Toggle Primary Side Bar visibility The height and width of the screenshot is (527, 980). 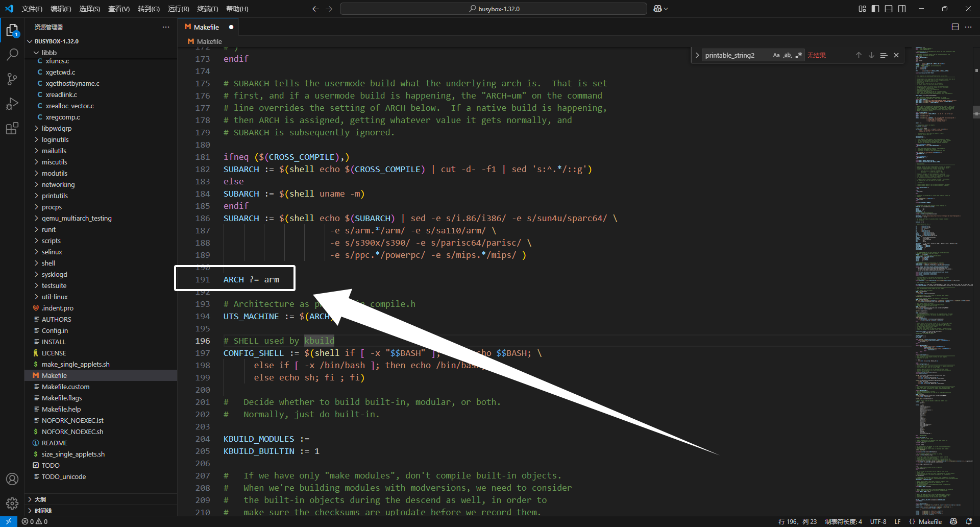(x=875, y=9)
